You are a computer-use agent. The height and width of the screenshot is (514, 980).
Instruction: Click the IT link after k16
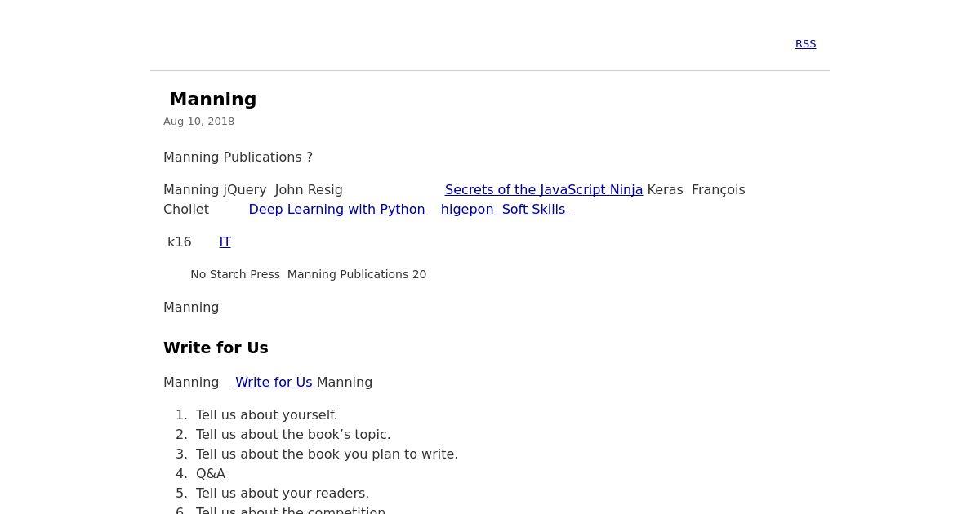click(x=225, y=241)
